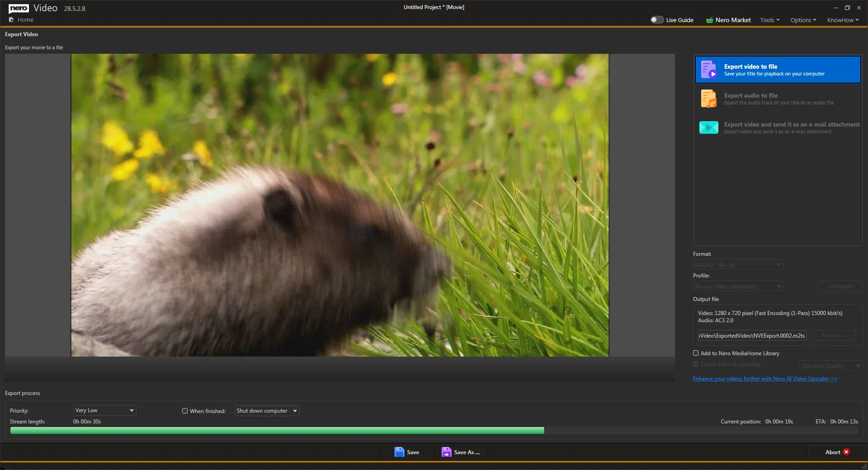Click the output file path field
The height and width of the screenshot is (470, 868).
[x=751, y=335]
